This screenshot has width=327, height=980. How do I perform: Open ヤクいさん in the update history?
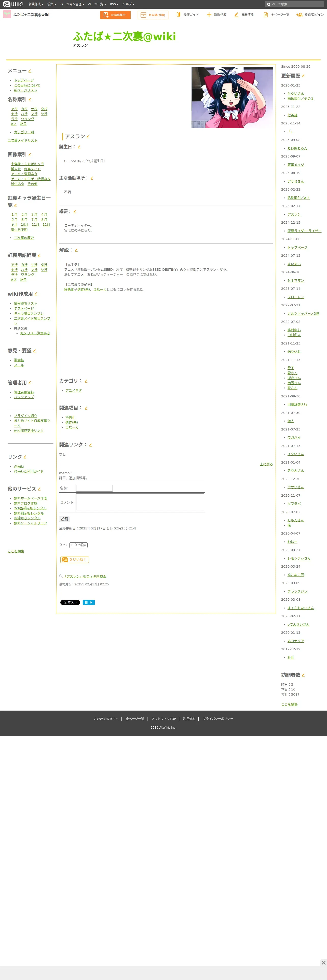point(296,94)
